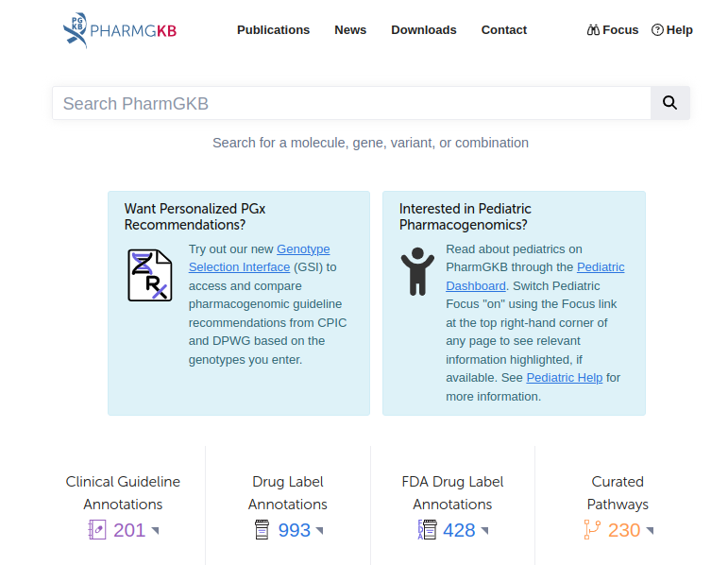
Task: Click the PharmGKB logo
Action: pos(120,30)
